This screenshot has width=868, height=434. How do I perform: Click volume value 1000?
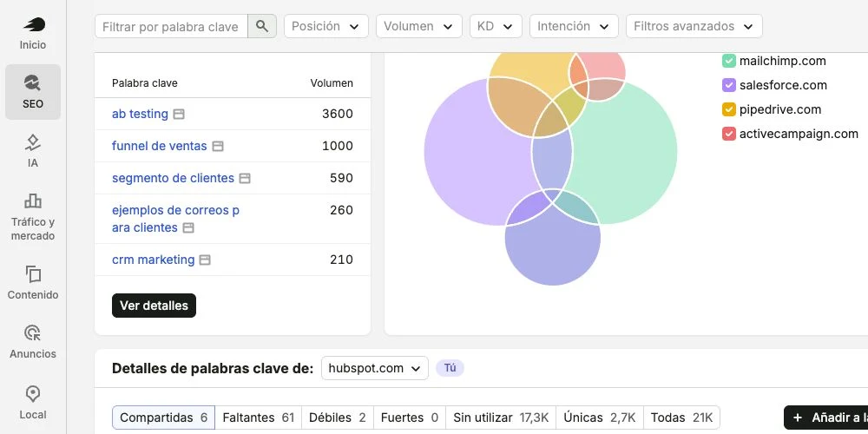pyautogui.click(x=338, y=146)
